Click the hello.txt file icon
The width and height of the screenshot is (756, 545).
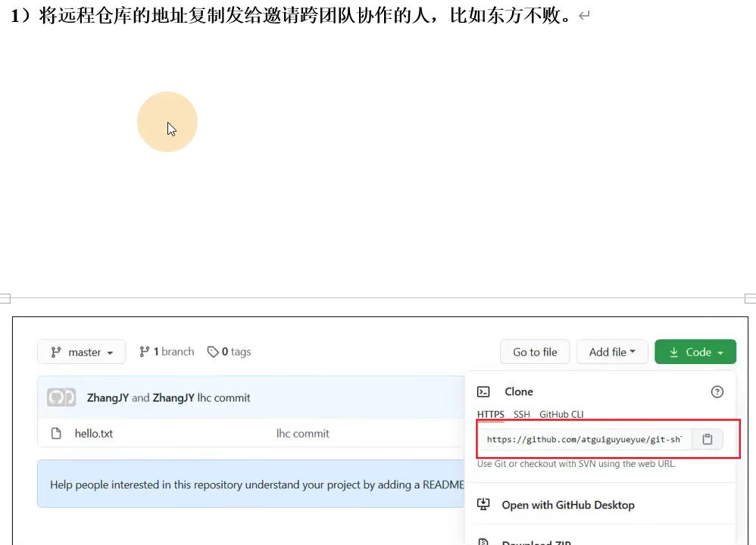coord(56,434)
